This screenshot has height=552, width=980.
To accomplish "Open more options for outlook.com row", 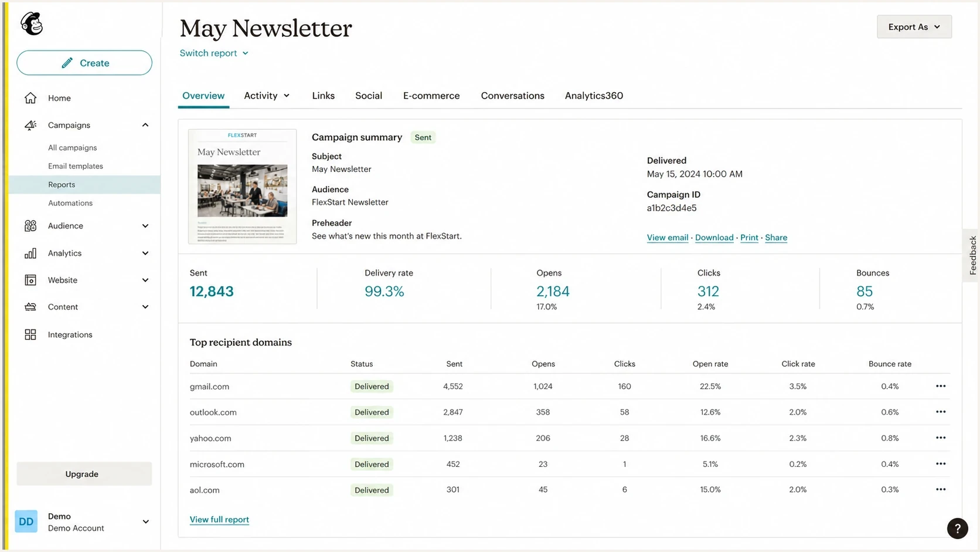I will click(941, 412).
